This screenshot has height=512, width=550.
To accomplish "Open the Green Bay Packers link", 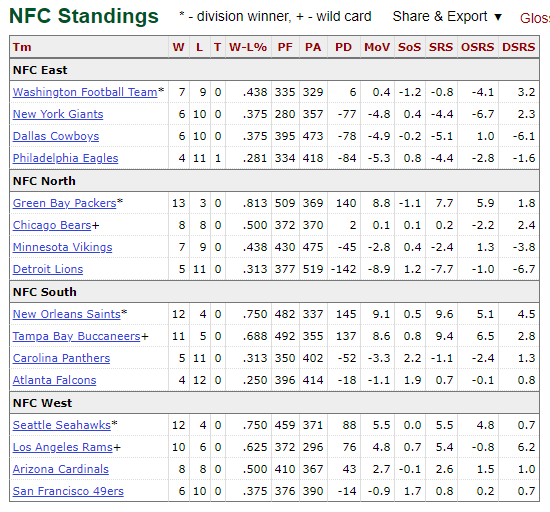I will [x=64, y=203].
